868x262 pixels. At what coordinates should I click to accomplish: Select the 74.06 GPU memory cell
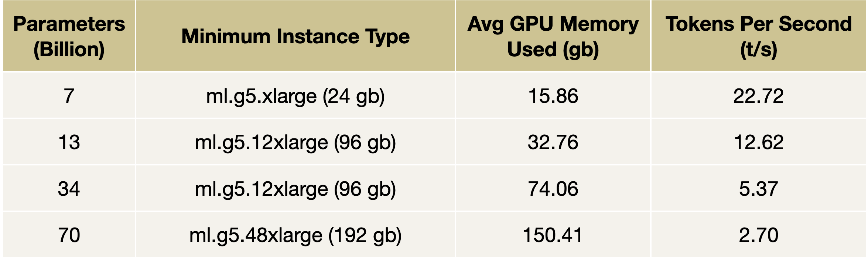(x=553, y=189)
